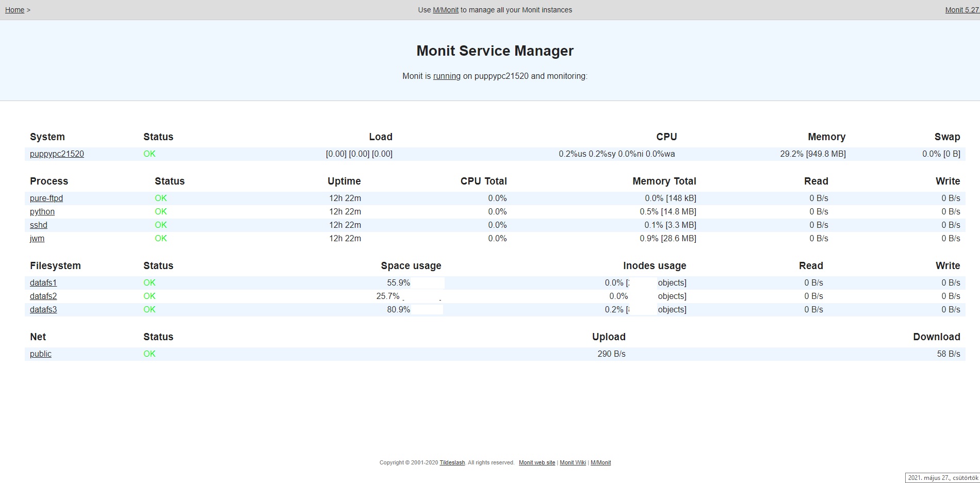Open the public network interface page
The width and height of the screenshot is (980, 483).
point(41,354)
